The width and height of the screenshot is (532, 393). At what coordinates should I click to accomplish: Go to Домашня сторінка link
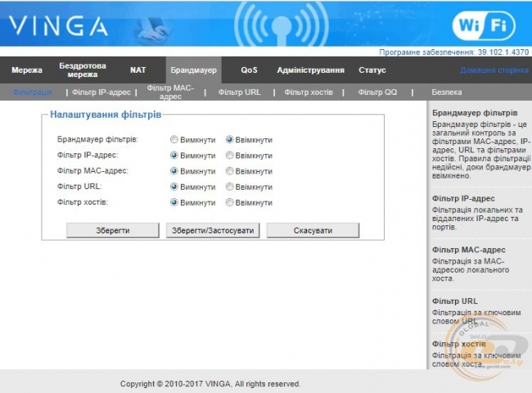[494, 70]
